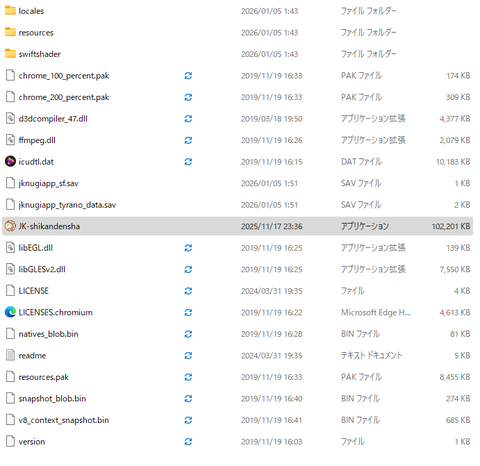Click the size "8,455 KB"
The image size is (480, 466).
coord(455,377)
